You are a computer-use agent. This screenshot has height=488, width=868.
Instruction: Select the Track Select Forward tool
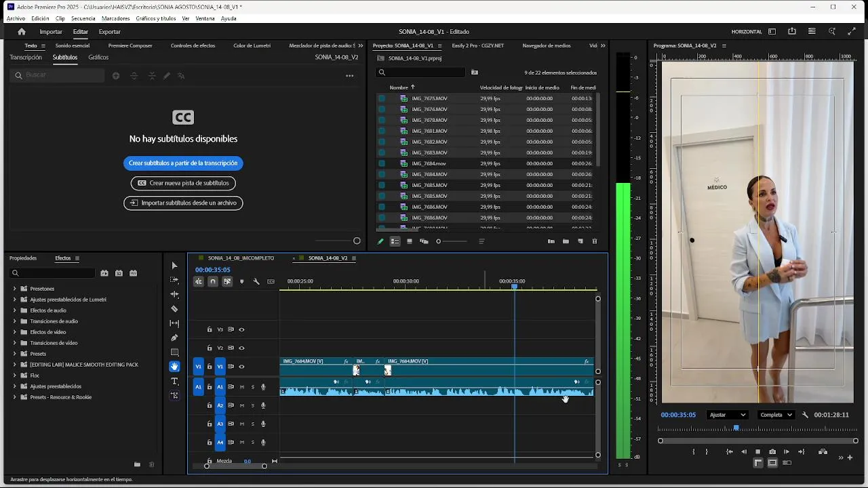point(174,280)
